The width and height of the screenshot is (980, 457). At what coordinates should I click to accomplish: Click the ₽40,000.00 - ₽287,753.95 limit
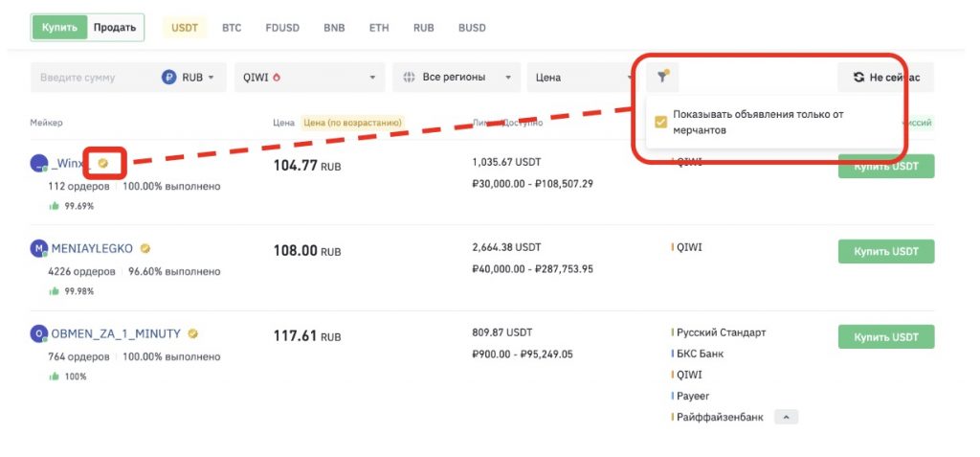tap(532, 269)
